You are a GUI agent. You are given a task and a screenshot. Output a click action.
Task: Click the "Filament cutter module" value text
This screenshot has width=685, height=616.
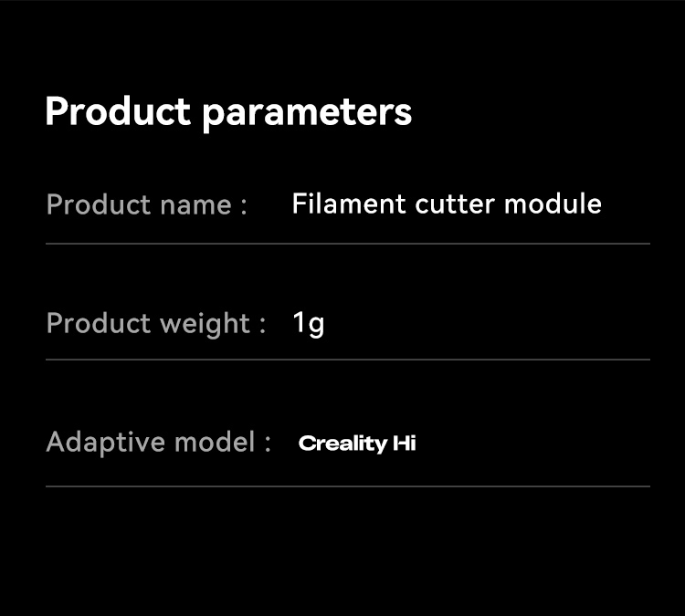coord(447,204)
